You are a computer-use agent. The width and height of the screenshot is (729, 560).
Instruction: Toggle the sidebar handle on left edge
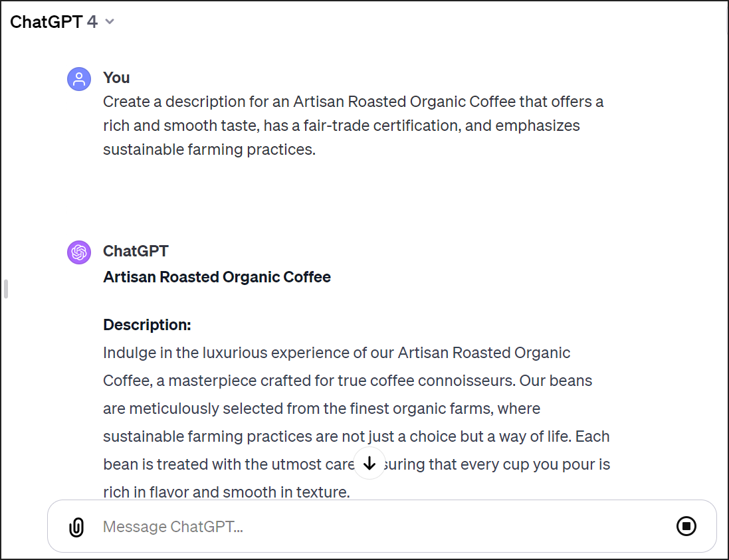pyautogui.click(x=5, y=288)
